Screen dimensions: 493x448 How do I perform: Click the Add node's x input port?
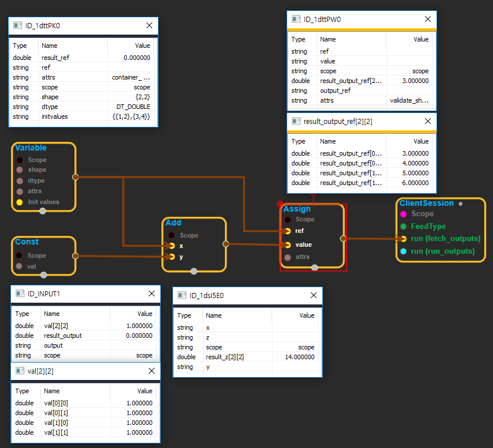tap(171, 246)
